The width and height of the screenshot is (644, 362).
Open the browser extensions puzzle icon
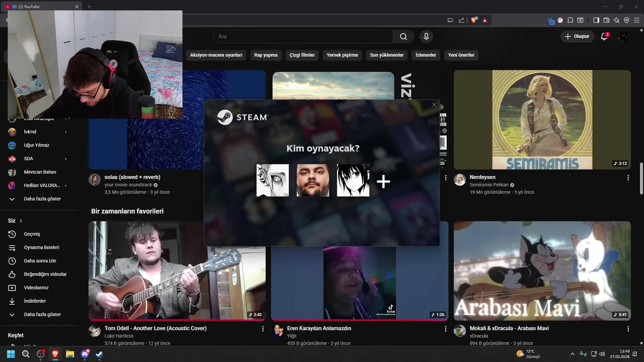(x=570, y=20)
